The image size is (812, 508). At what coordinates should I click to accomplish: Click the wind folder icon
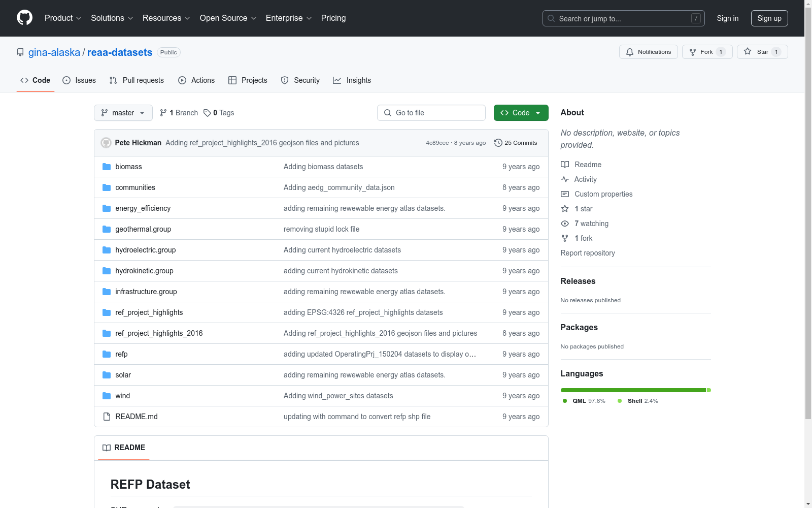coord(107,396)
